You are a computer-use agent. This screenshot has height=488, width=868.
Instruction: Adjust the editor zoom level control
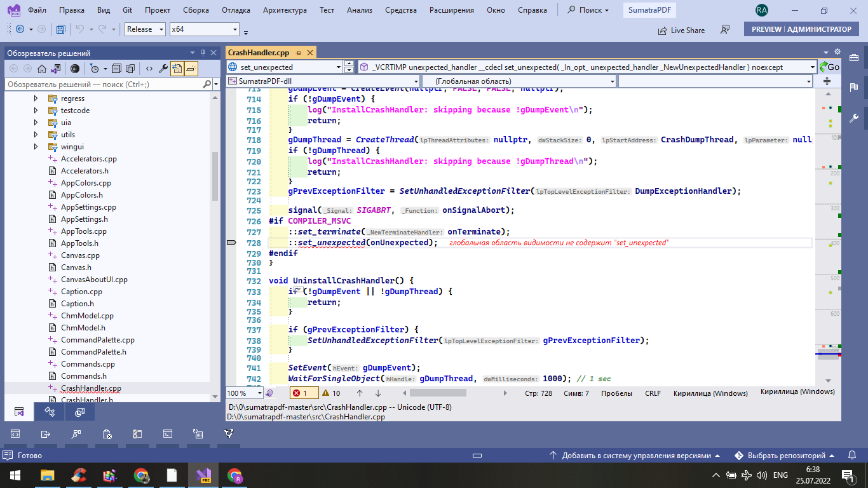245,393
